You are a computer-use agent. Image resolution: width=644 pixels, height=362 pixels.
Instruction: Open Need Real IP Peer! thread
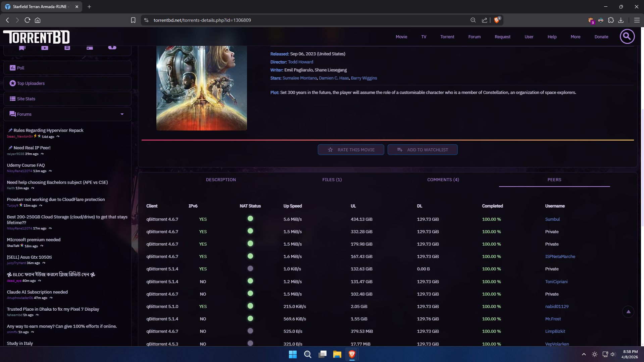(32, 148)
